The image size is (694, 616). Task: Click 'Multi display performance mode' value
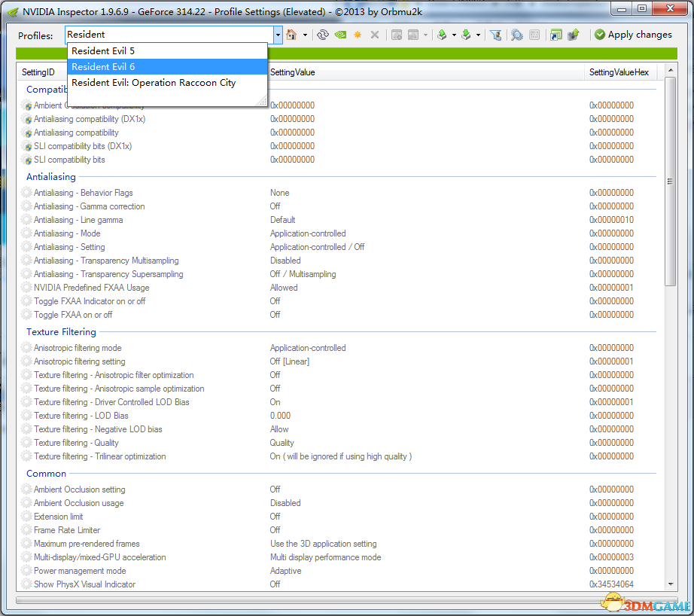[325, 557]
